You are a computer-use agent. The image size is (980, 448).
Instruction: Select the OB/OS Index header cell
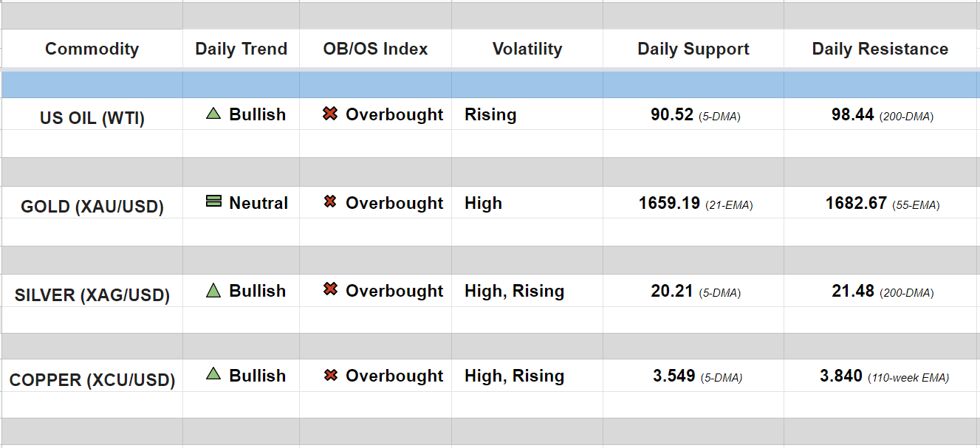click(x=375, y=49)
